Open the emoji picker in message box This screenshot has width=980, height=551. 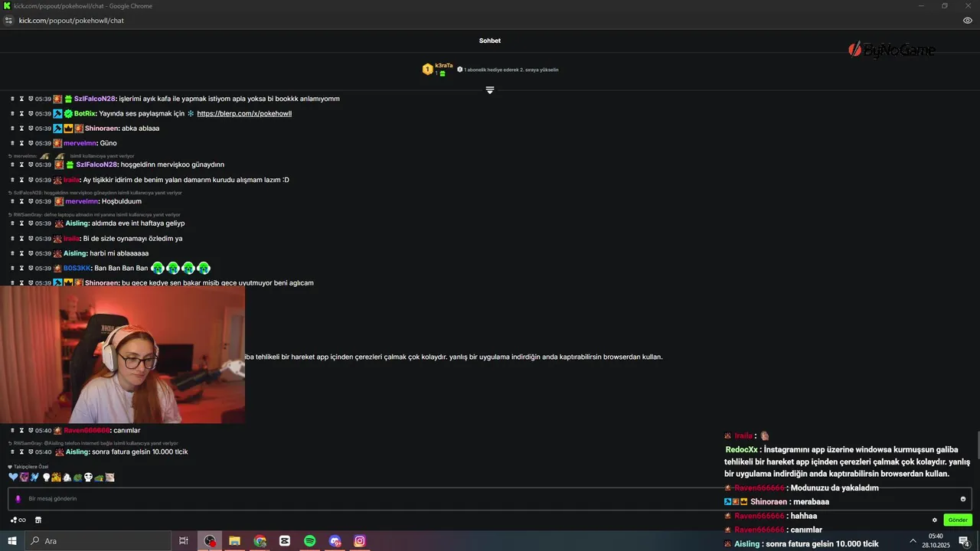pos(963,499)
